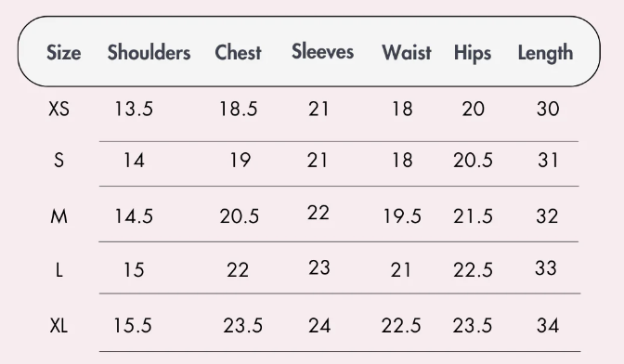Select the Sleeves header label

(x=323, y=51)
